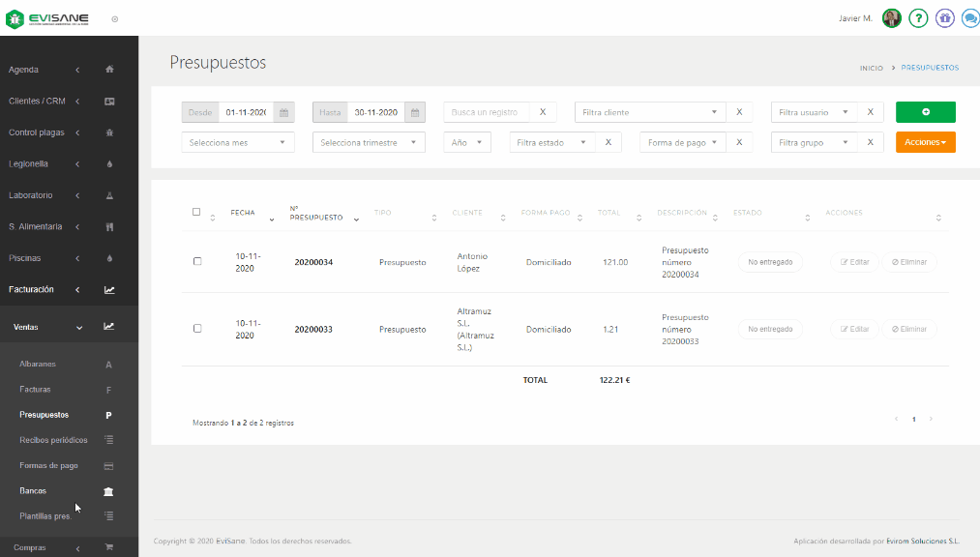980x557 pixels.
Task: Click the Bancos bank icon in sidebar
Action: 108,491
